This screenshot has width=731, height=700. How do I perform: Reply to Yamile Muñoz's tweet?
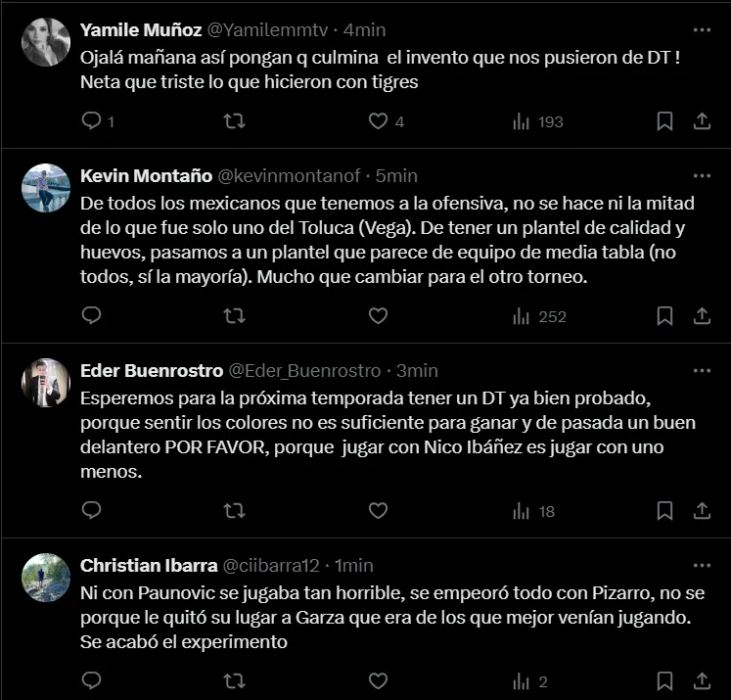[91, 121]
